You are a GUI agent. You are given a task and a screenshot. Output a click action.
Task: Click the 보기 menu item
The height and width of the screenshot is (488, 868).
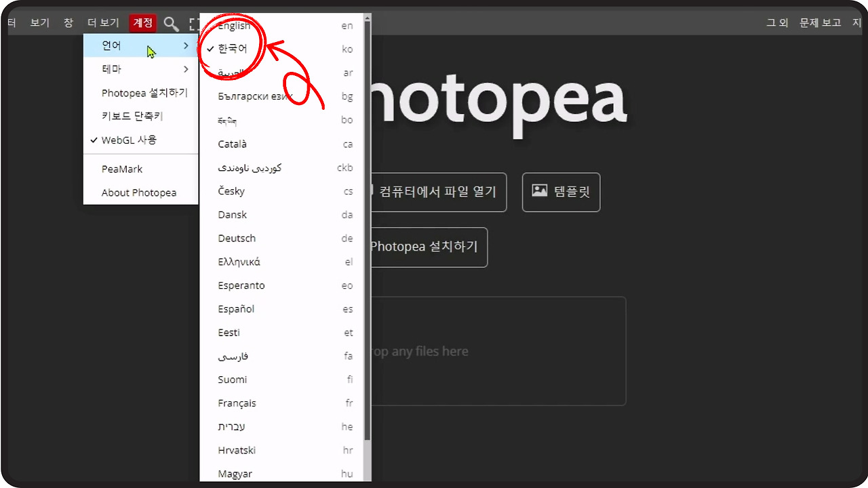40,22
